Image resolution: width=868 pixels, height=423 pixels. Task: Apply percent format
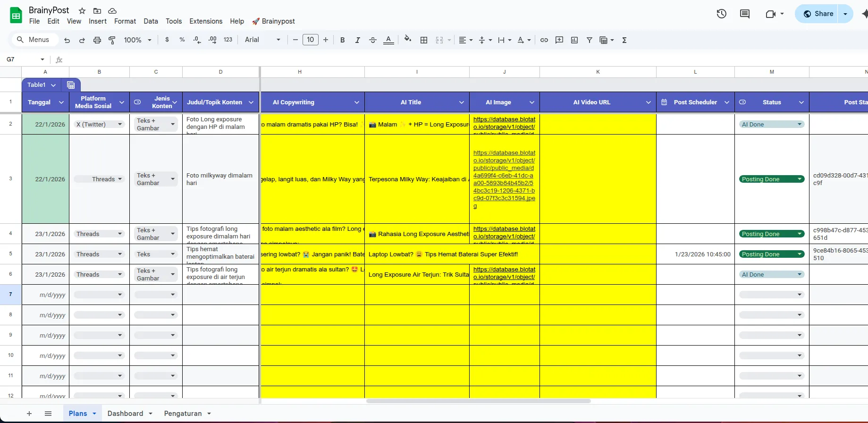tap(182, 40)
